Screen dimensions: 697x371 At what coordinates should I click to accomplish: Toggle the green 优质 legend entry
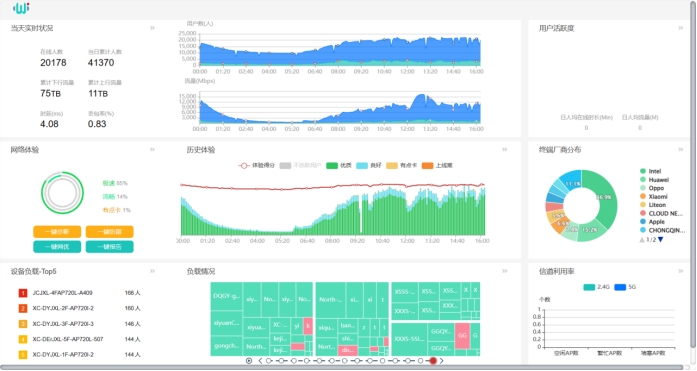[339, 165]
